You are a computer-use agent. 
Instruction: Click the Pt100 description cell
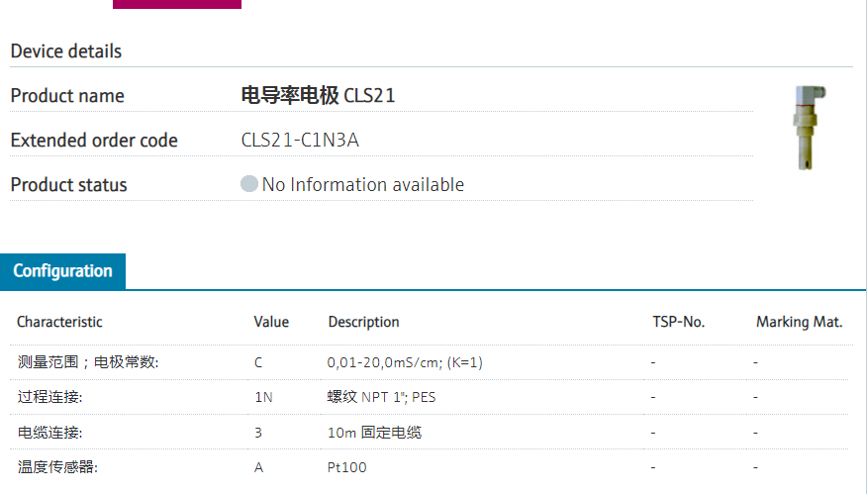point(346,467)
